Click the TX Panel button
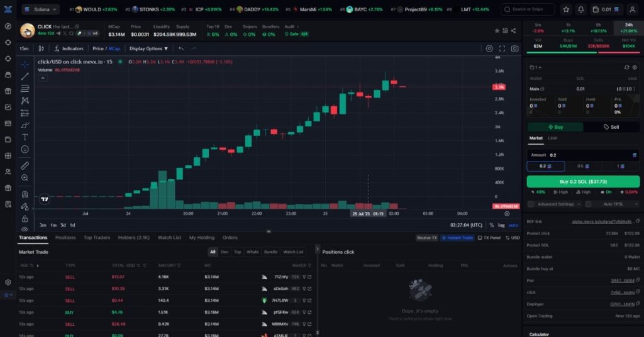Image resolution: width=644 pixels, height=337 pixels. pos(489,238)
